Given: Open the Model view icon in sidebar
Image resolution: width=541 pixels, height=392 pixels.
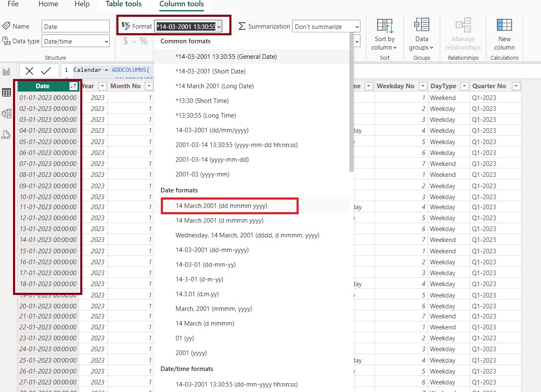Looking at the screenshot, I should click(x=6, y=113).
